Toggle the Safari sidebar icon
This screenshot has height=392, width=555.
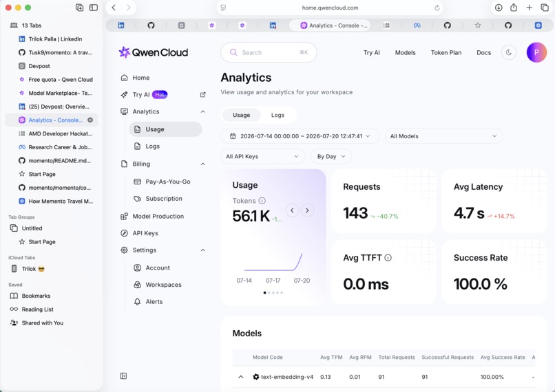[x=94, y=8]
